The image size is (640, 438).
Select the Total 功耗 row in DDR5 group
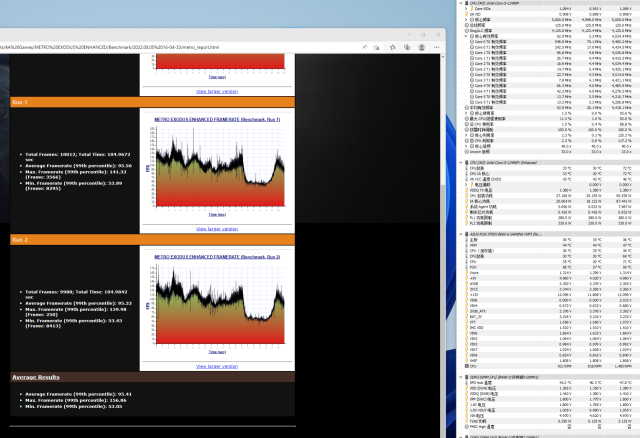click(x=549, y=421)
